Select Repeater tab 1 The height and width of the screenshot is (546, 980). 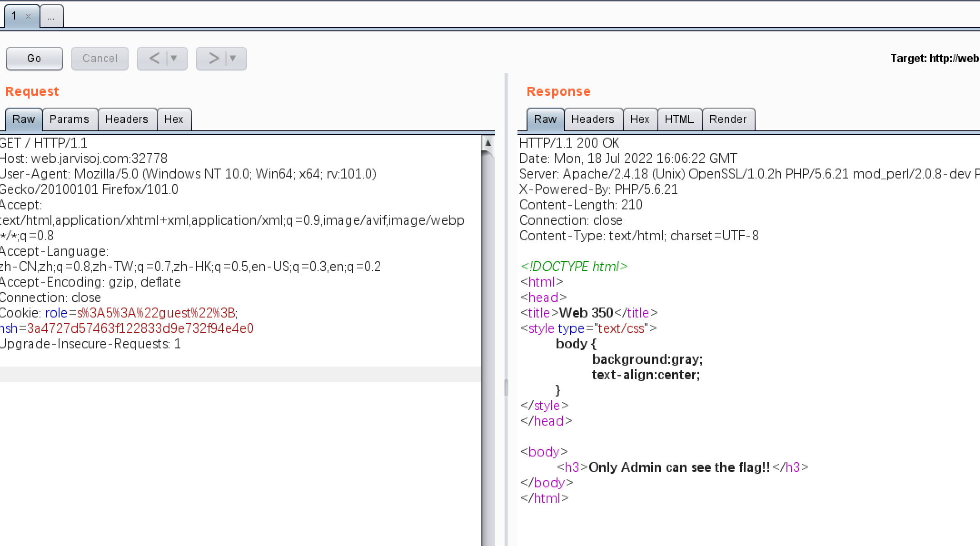coord(15,16)
